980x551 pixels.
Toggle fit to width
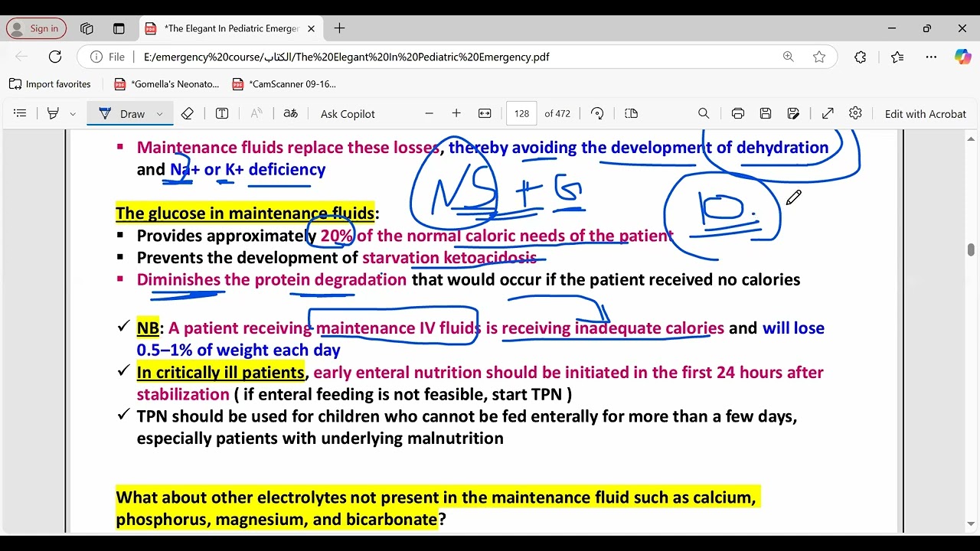click(485, 113)
